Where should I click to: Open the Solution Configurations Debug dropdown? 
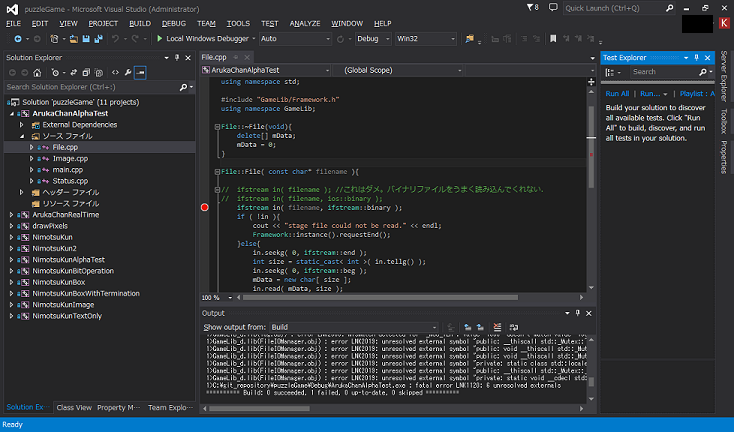(373, 39)
